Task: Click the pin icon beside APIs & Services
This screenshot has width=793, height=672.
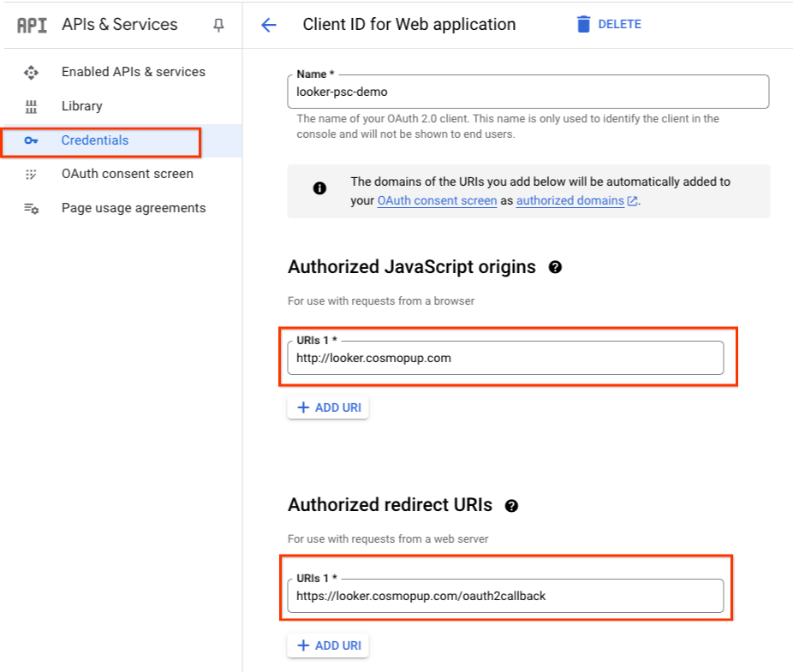Action: click(x=218, y=25)
